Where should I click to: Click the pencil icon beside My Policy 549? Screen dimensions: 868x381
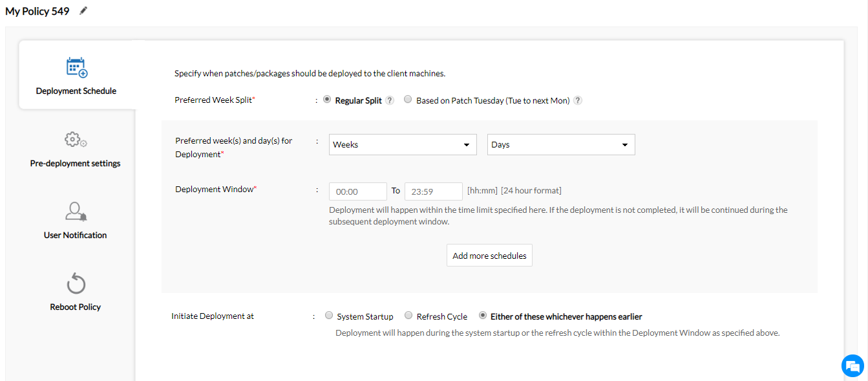point(83,11)
